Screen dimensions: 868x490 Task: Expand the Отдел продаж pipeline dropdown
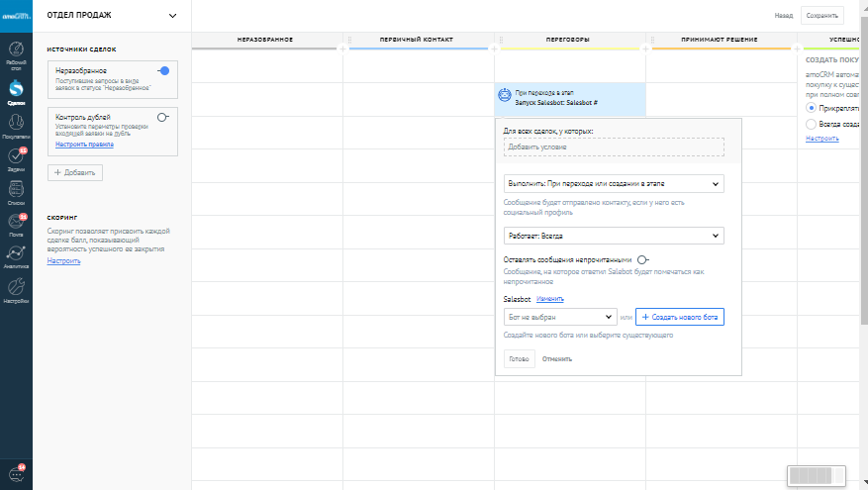coord(172,15)
